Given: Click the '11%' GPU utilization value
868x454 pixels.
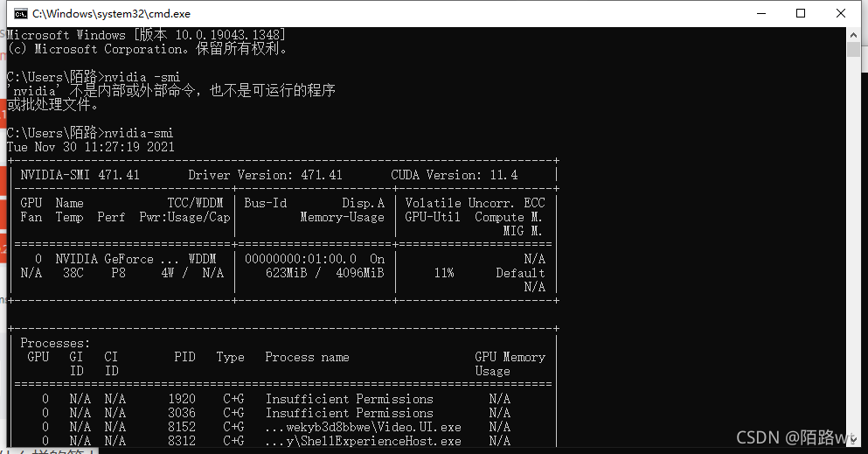Looking at the screenshot, I should click(x=444, y=273).
